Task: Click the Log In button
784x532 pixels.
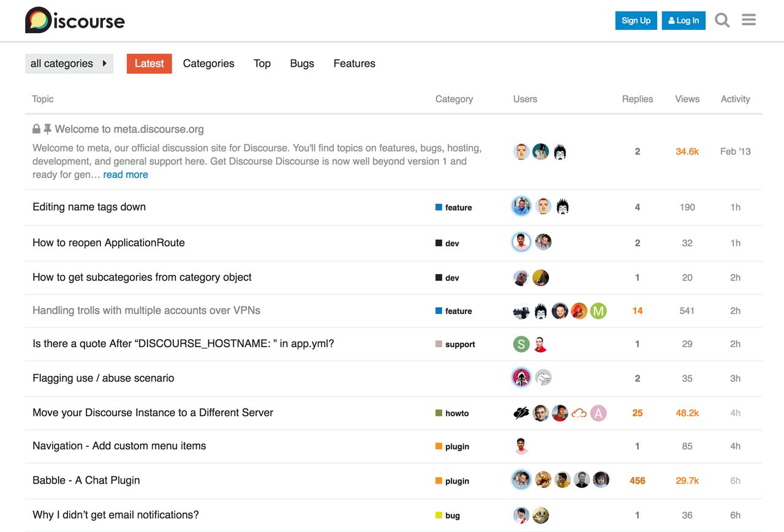Action: click(684, 20)
